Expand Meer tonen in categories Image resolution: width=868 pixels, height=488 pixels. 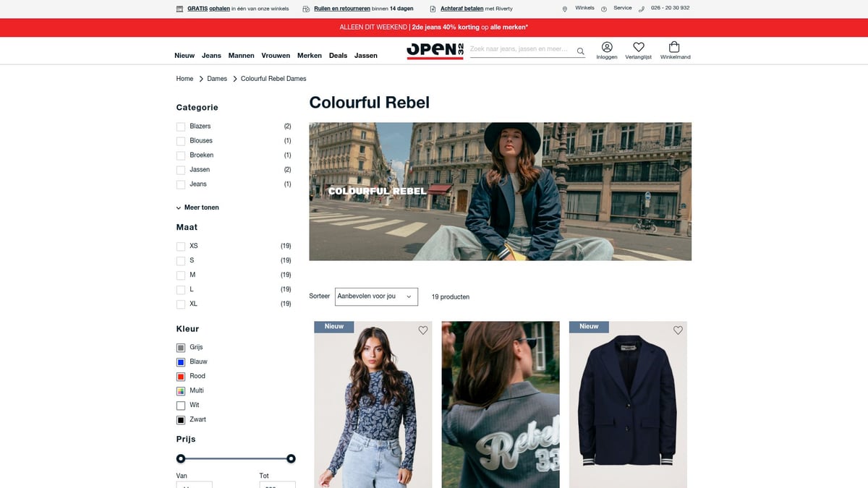(x=197, y=207)
